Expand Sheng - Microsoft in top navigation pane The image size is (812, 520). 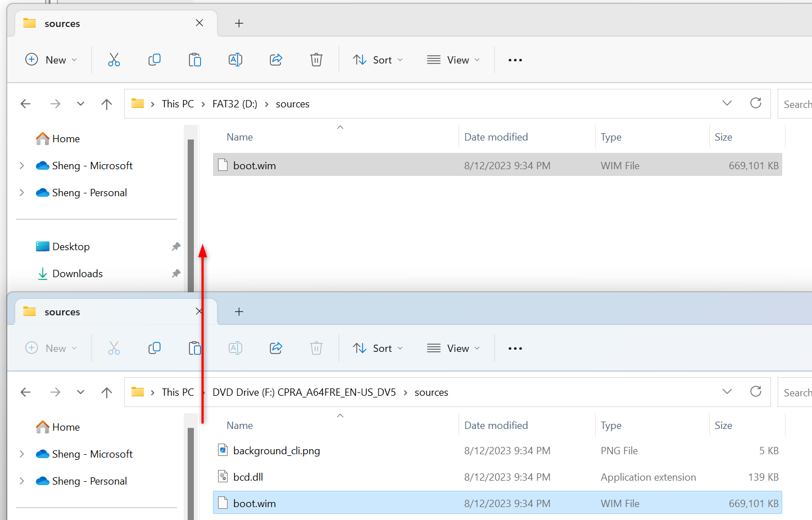point(22,166)
